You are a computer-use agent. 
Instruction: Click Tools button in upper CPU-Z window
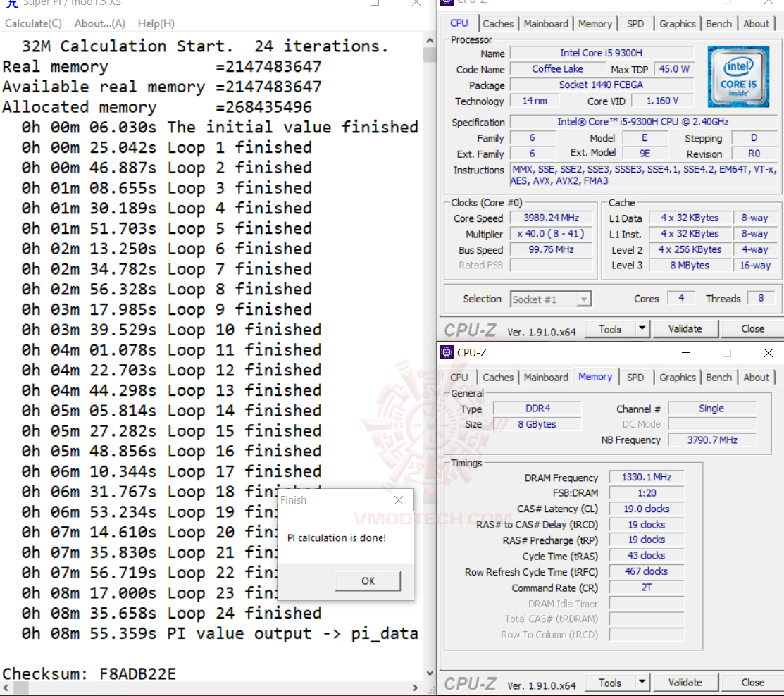pyautogui.click(x=610, y=329)
